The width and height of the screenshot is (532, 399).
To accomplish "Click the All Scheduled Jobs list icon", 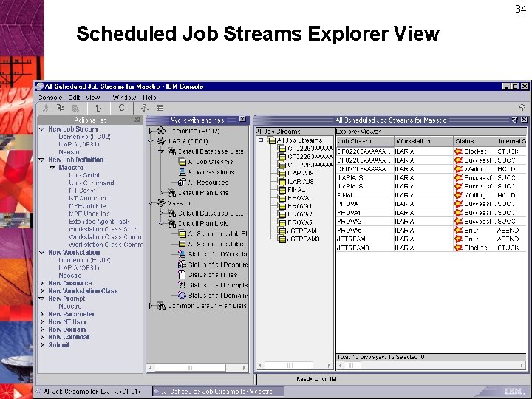I will point(183,244).
